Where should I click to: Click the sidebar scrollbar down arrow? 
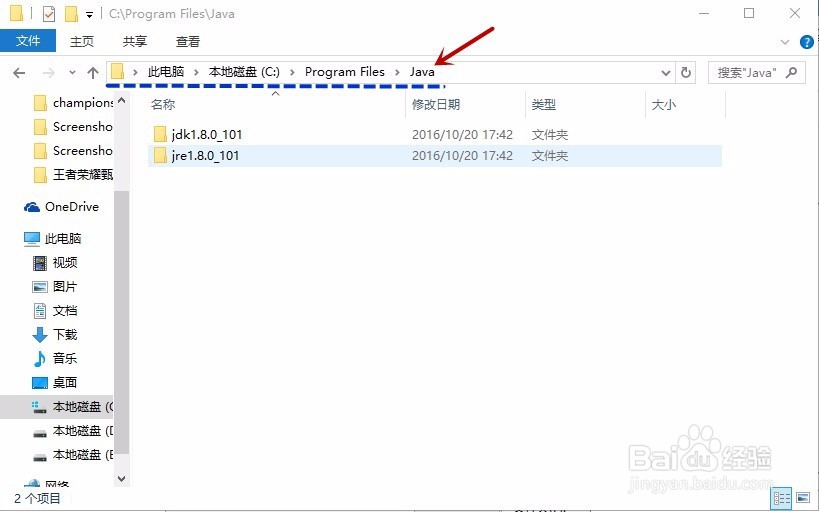click(x=122, y=479)
